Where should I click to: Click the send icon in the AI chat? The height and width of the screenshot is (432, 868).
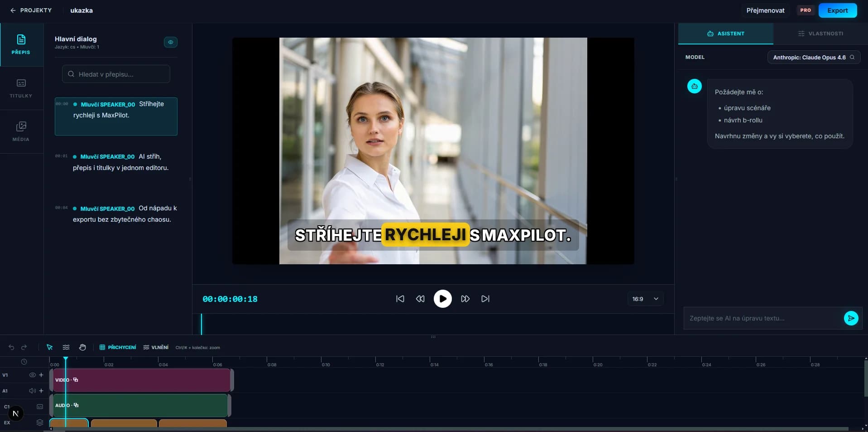851,318
